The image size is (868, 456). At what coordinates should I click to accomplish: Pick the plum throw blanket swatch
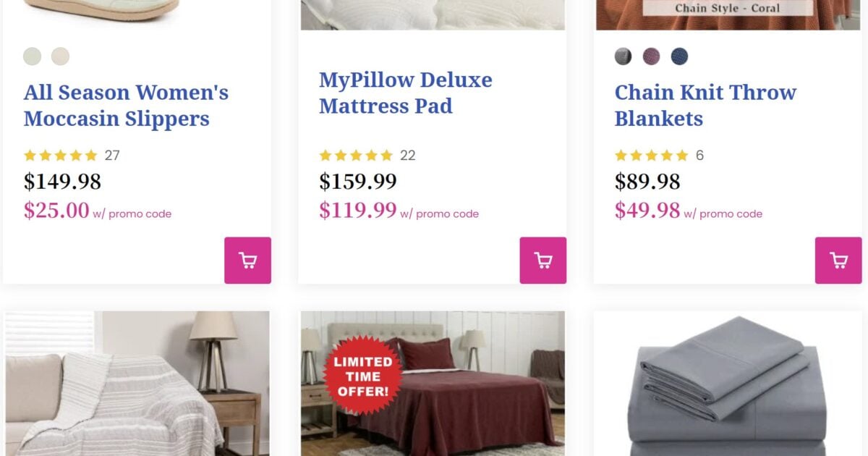[x=652, y=56]
